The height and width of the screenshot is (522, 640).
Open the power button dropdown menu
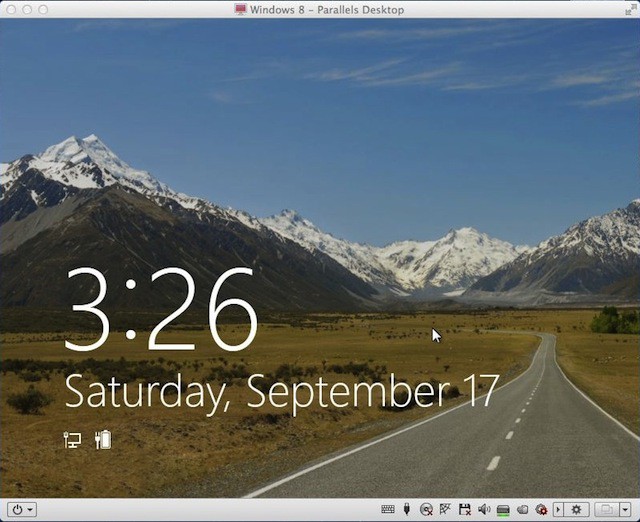[x=22, y=509]
